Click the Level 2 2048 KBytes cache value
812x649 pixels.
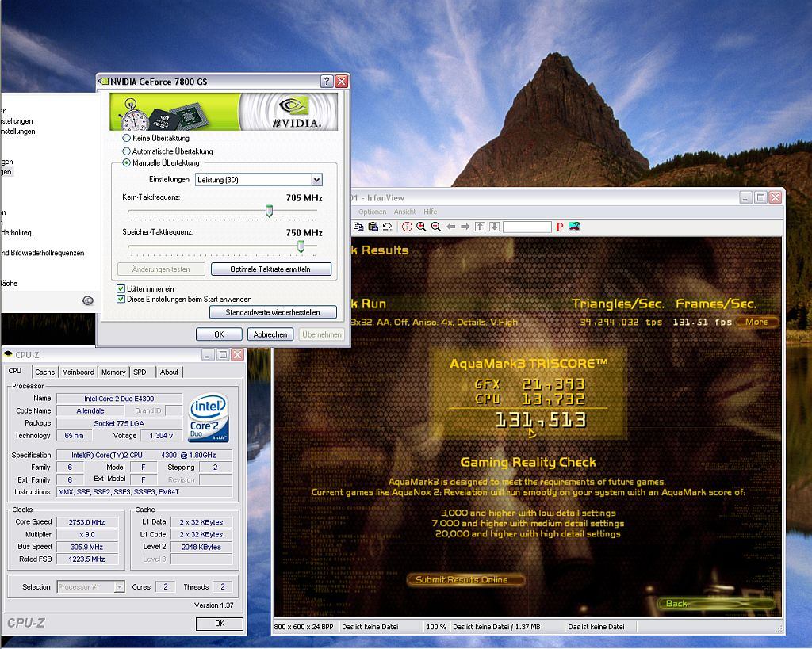[201, 547]
